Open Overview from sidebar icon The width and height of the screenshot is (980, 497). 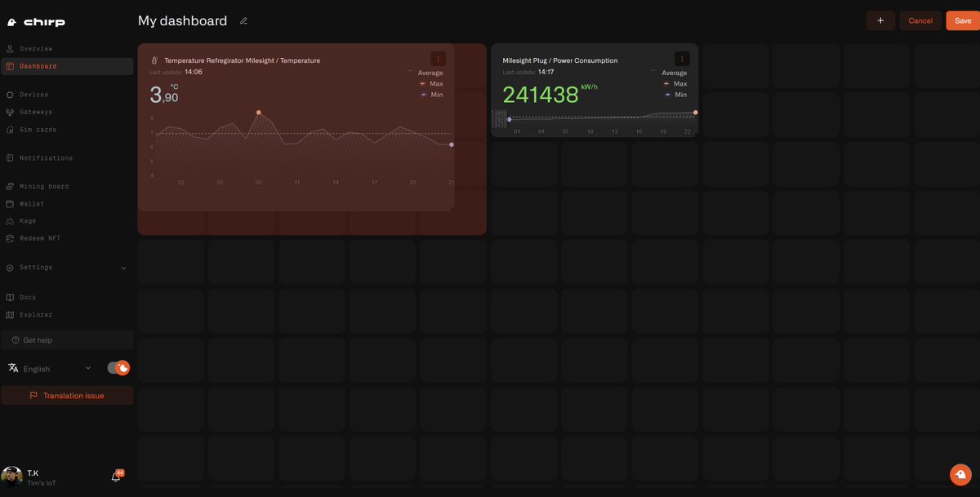(10, 49)
